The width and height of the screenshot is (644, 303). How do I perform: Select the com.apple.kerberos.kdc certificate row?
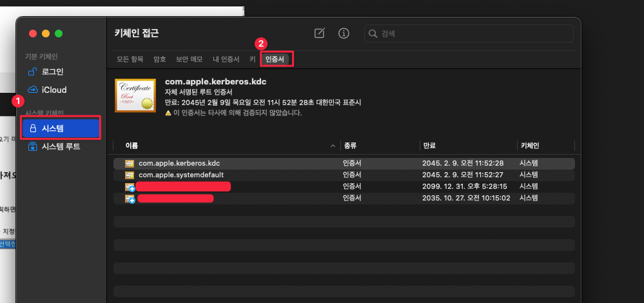click(x=344, y=163)
